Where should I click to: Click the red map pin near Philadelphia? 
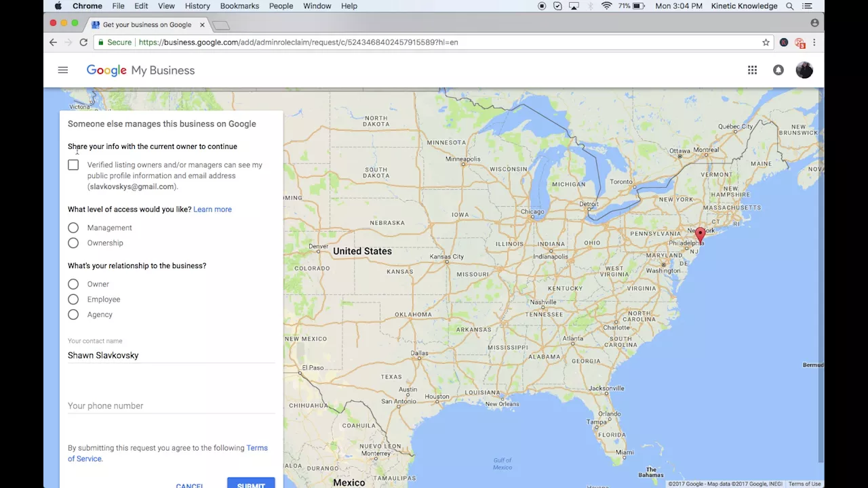(x=700, y=235)
